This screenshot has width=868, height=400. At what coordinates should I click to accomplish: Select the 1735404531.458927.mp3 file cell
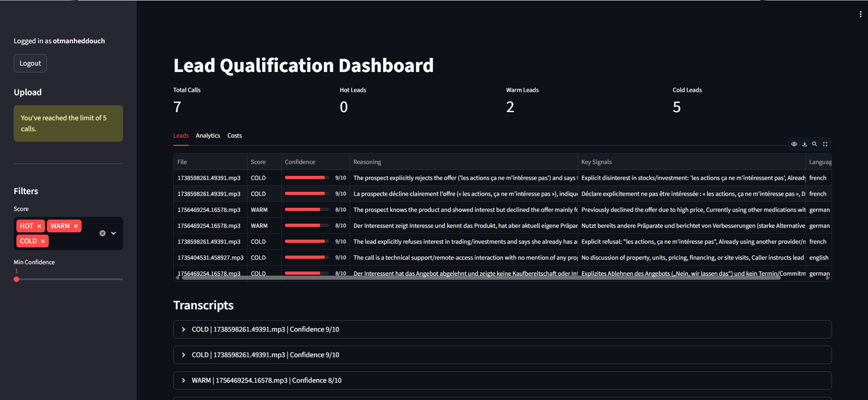pos(210,257)
